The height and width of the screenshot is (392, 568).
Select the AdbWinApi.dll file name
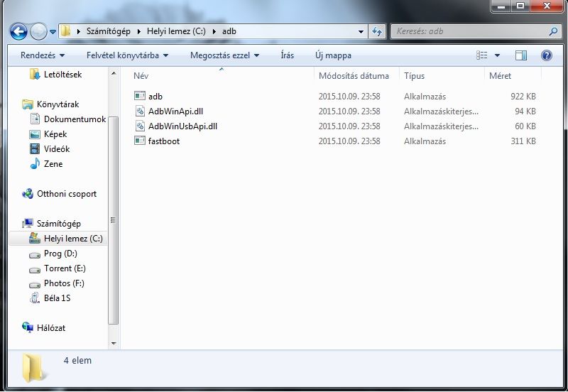pos(175,111)
